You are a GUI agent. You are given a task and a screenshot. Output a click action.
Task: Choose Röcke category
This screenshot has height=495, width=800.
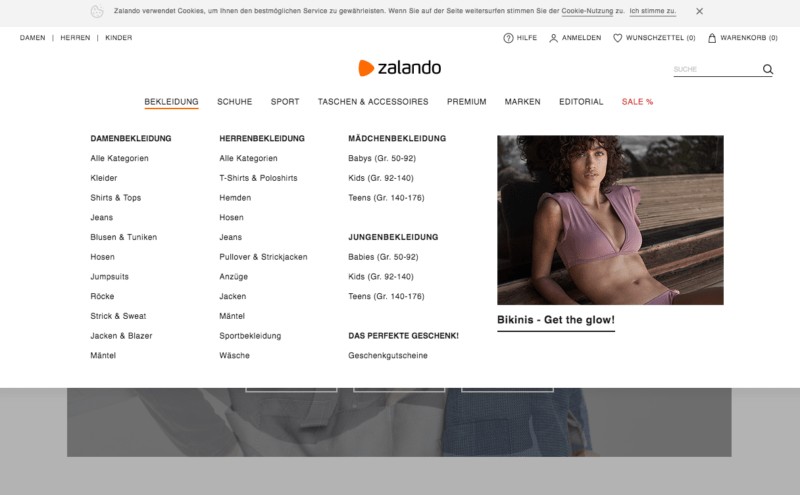[102, 296]
